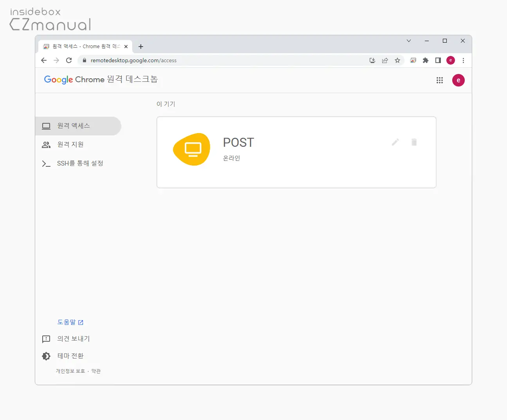Image resolution: width=507 pixels, height=420 pixels.
Task: Reload the remote desktop page
Action: [x=69, y=60]
